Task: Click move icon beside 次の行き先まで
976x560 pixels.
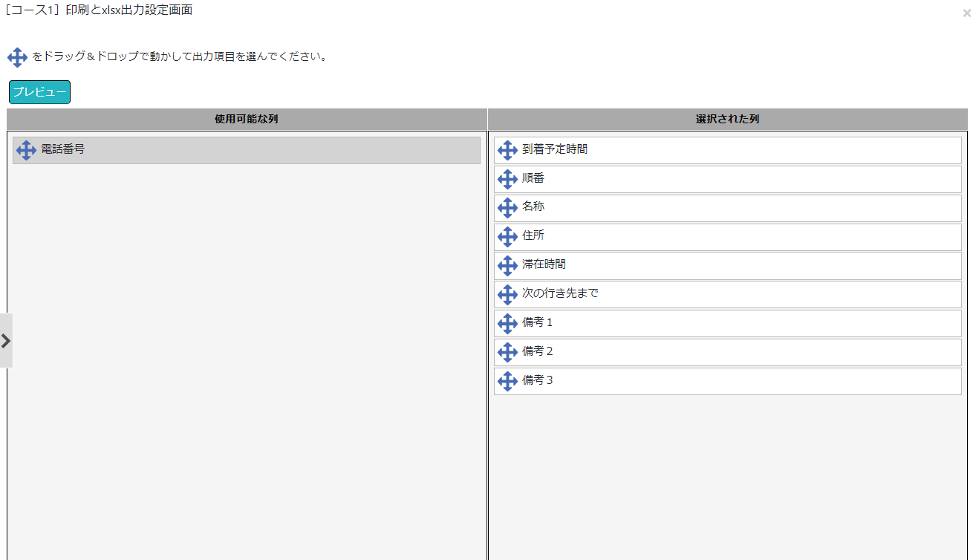Action: tap(507, 294)
